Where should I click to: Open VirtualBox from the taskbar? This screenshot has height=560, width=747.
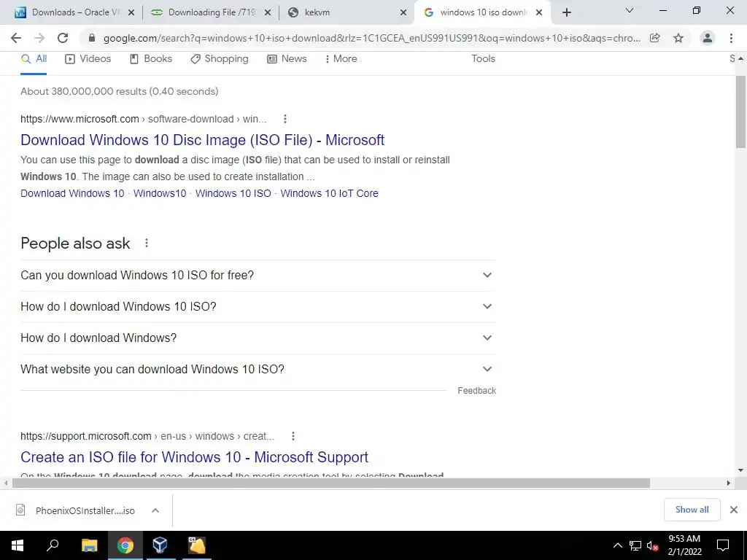(160, 545)
